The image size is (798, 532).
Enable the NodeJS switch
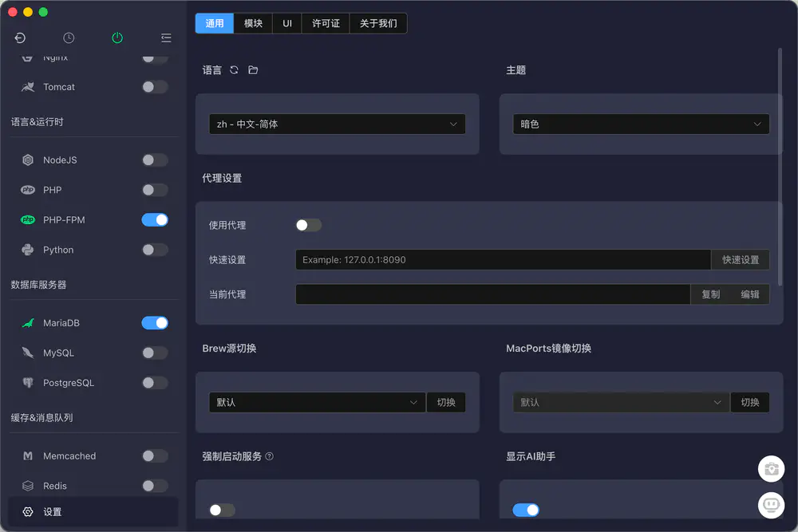point(155,160)
